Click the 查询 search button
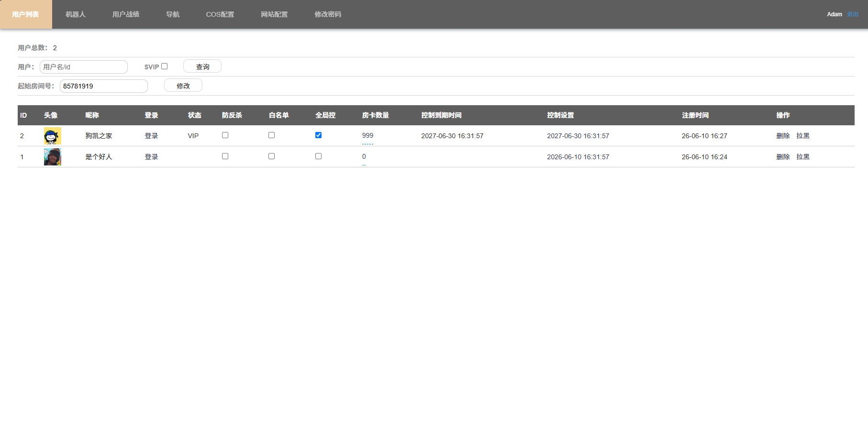 click(x=202, y=66)
